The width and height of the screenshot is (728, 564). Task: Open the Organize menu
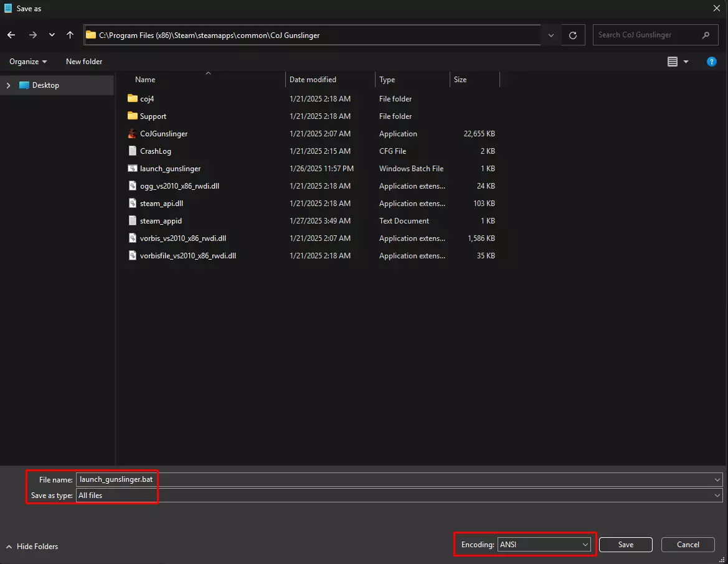(28, 62)
